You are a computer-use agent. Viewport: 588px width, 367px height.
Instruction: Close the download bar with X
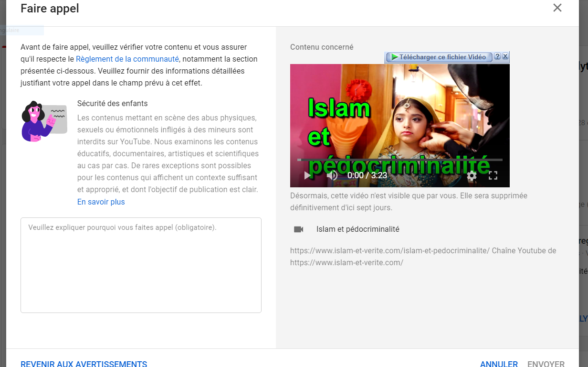(505, 56)
